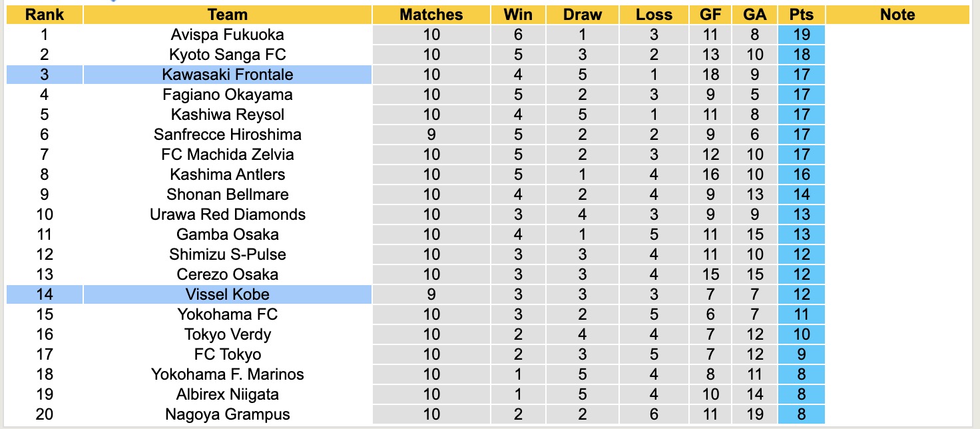Select the highlighted Kawasaki Frontale row
The image size is (980, 429).
pyautogui.click(x=227, y=75)
